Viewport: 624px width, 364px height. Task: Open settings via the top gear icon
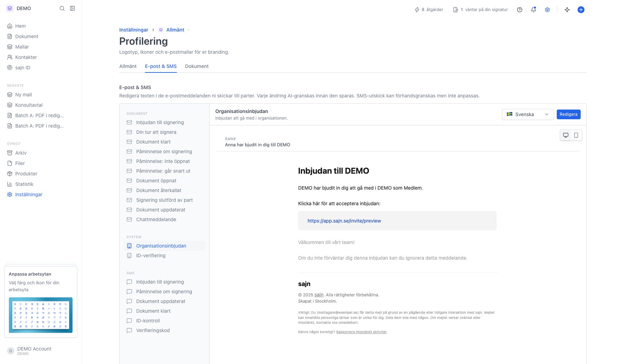[x=547, y=10]
